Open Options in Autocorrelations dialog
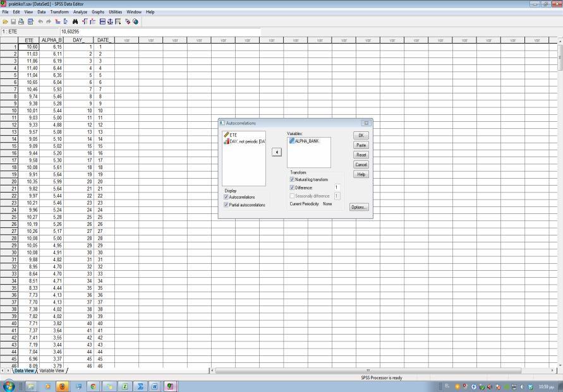The height and width of the screenshot is (392, 563). (x=359, y=207)
